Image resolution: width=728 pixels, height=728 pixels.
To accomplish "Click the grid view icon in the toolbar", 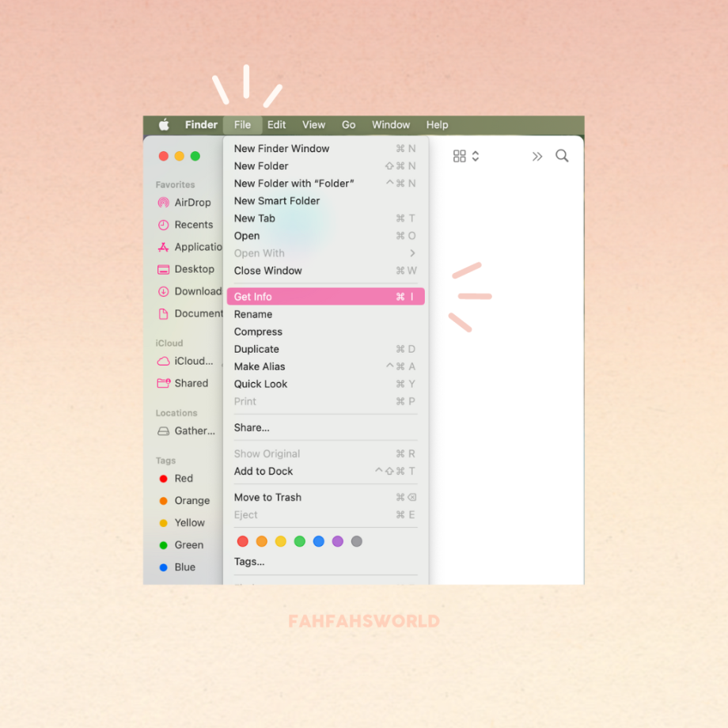I will pyautogui.click(x=460, y=156).
